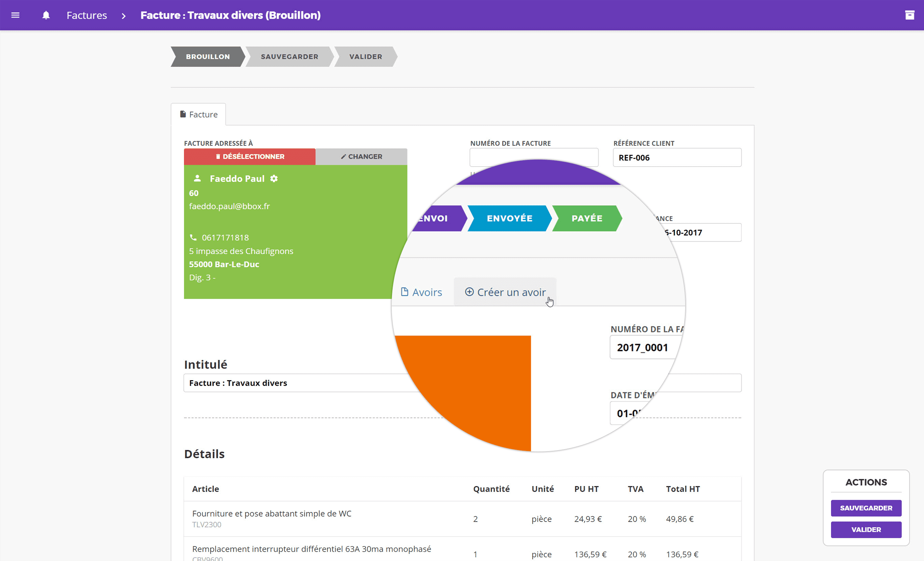Open the Facture tab
This screenshot has width=924, height=561.
point(199,114)
